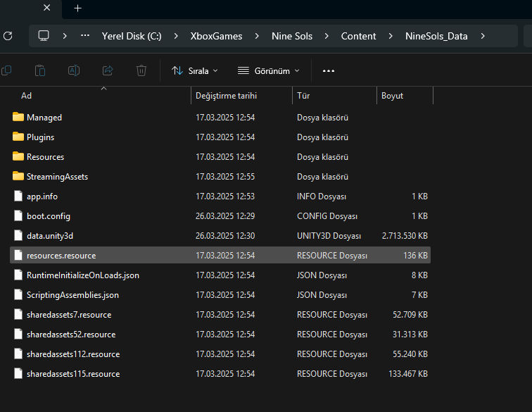The height and width of the screenshot is (412, 532).
Task: Click the Copy icon in the toolbar
Action: click(6, 70)
